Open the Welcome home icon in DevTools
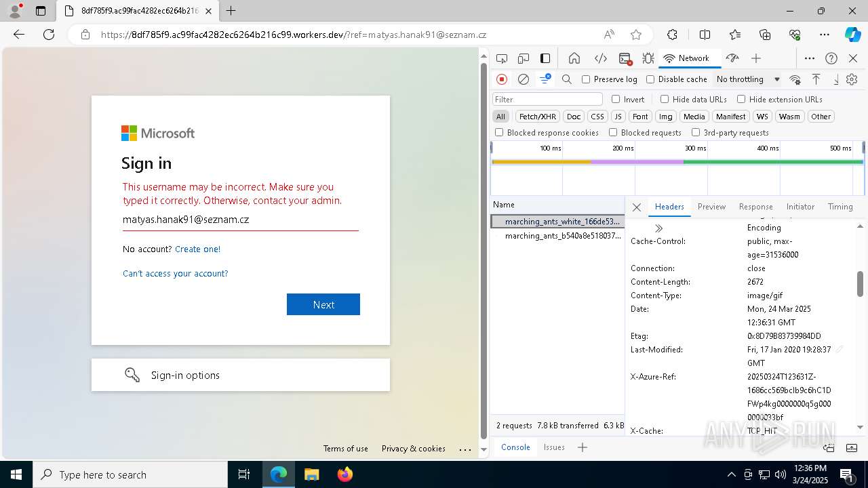868x488 pixels. [x=574, y=58]
